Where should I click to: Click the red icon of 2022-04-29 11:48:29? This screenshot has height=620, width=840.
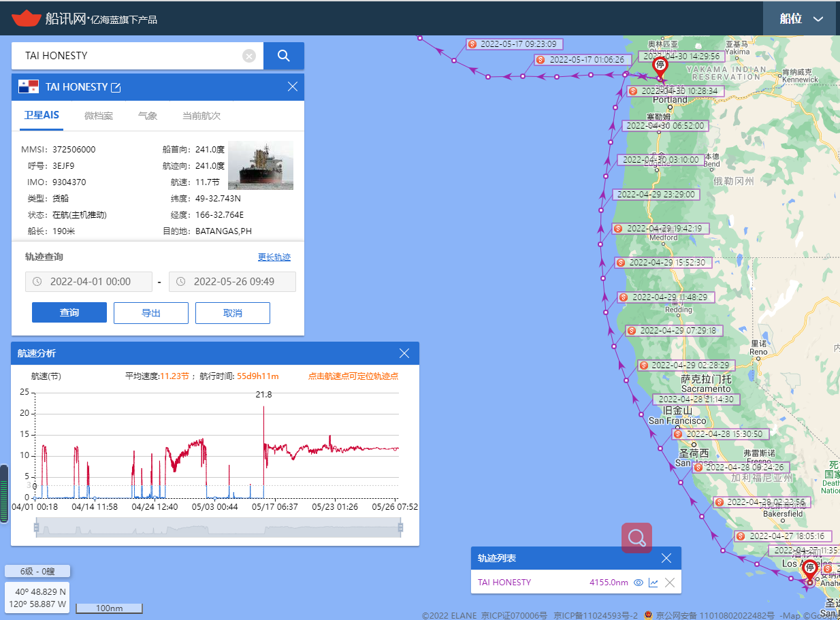624,297
